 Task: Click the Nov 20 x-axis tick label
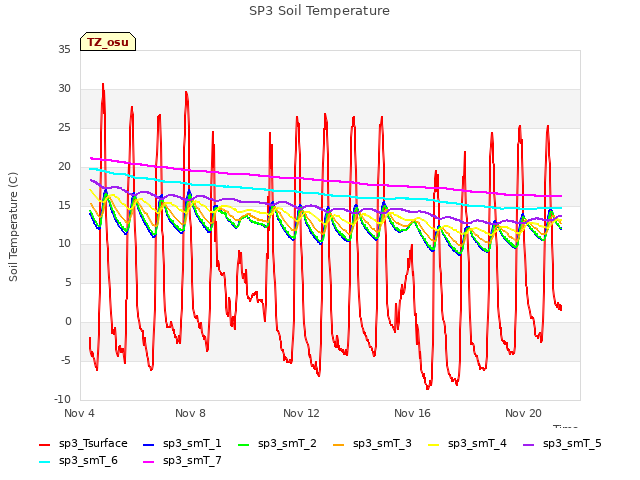tap(523, 413)
